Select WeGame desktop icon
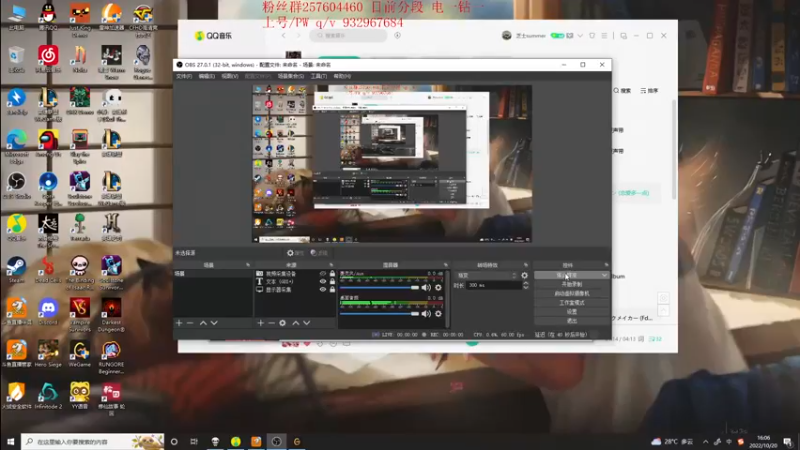This screenshot has height=450, width=800. pyautogui.click(x=80, y=355)
